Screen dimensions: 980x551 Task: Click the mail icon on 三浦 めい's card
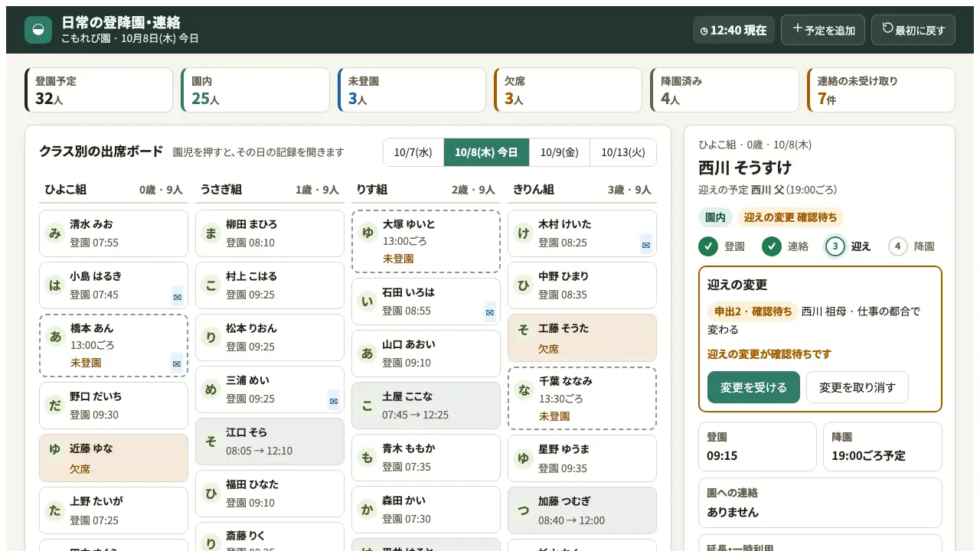pos(334,400)
